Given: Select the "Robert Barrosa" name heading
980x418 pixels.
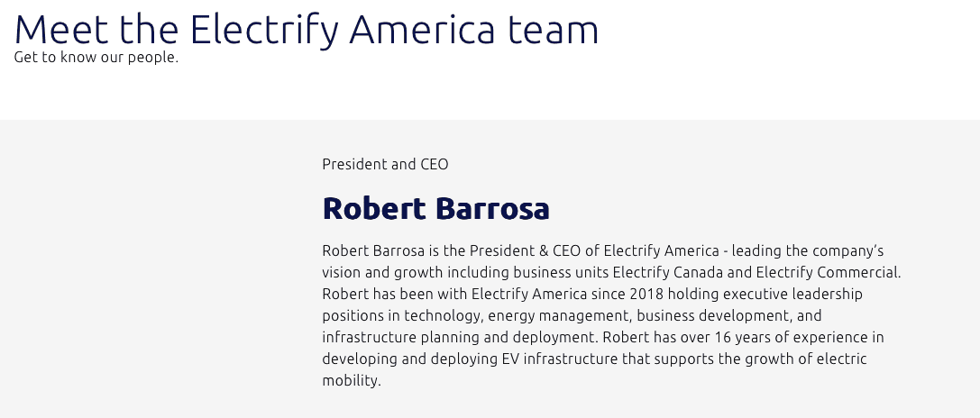Looking at the screenshot, I should pyautogui.click(x=435, y=208).
